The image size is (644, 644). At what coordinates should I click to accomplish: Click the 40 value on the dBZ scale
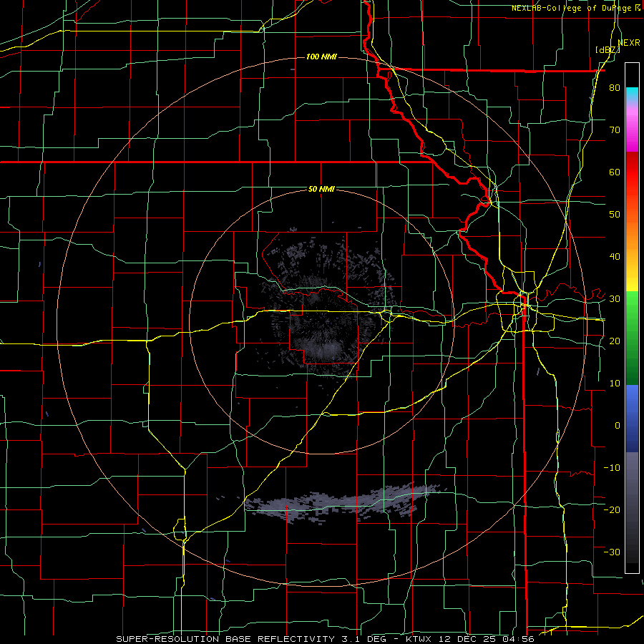click(x=615, y=257)
